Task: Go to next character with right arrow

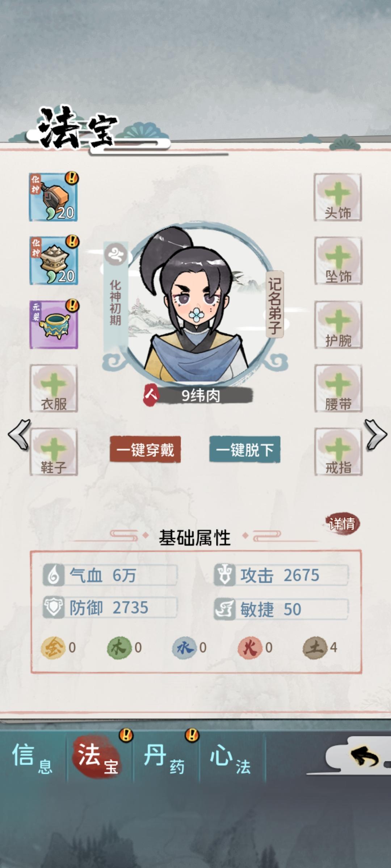Action: 376,435
